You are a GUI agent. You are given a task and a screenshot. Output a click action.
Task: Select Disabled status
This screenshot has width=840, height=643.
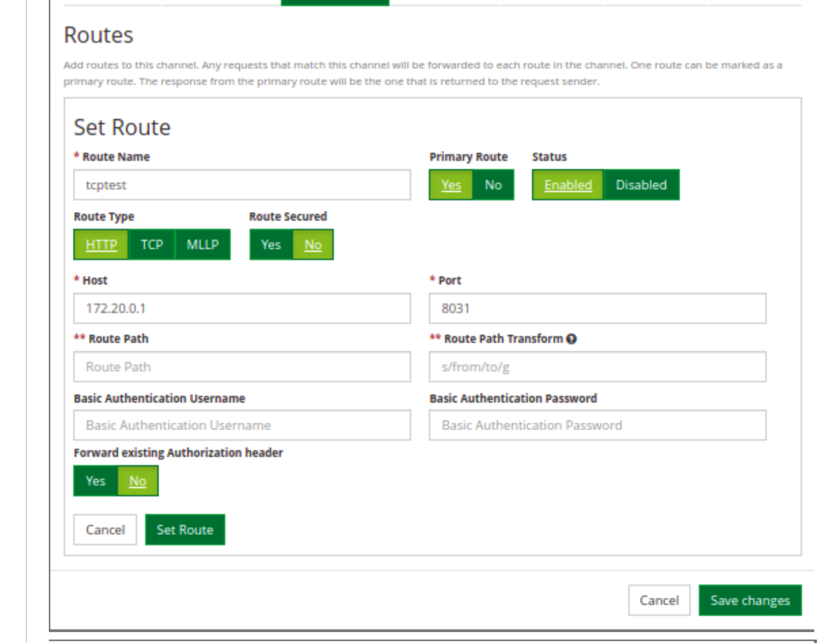pyautogui.click(x=641, y=185)
